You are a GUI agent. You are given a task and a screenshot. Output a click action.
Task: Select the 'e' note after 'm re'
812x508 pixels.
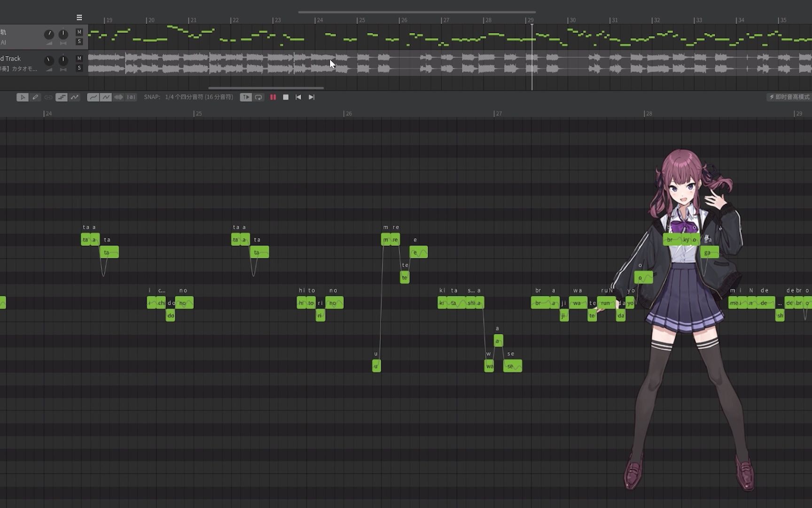pos(419,253)
